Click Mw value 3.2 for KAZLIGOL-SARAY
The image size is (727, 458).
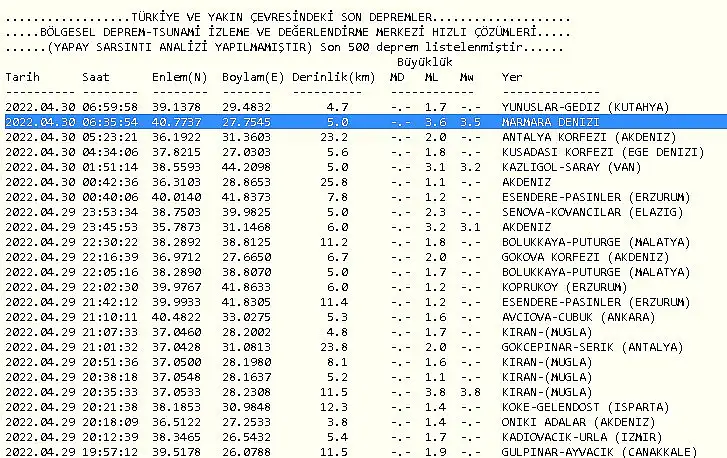coord(470,167)
